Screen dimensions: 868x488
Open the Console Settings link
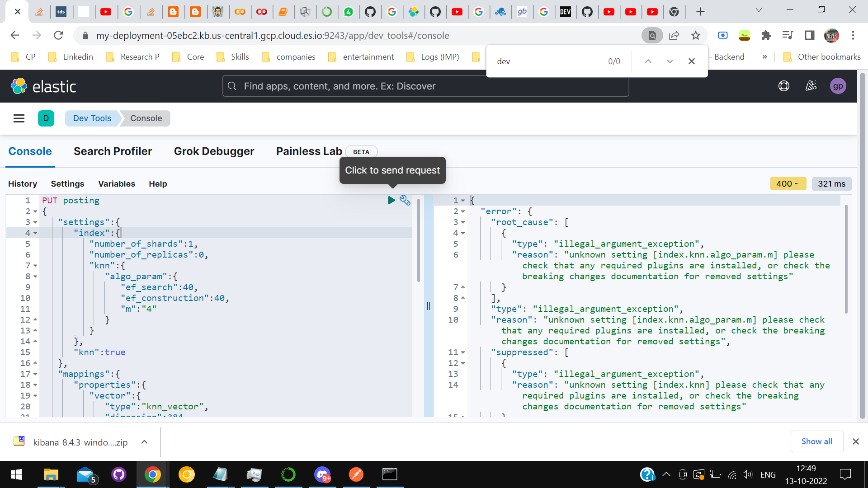point(67,184)
